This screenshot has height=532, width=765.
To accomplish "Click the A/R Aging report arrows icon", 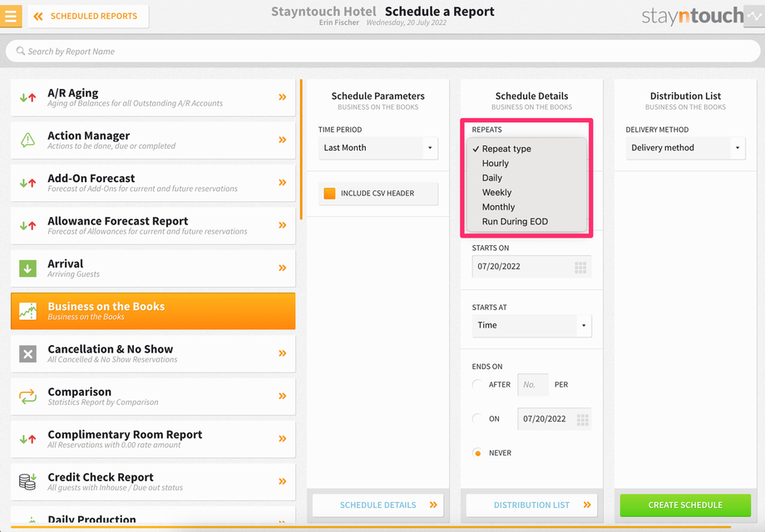I will pyautogui.click(x=27, y=97).
